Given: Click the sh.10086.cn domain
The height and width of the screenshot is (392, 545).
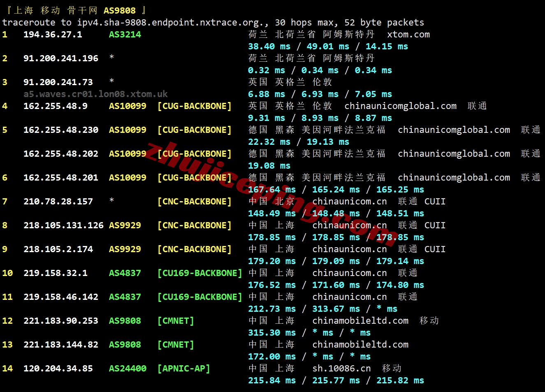Looking at the screenshot, I should point(341,369).
